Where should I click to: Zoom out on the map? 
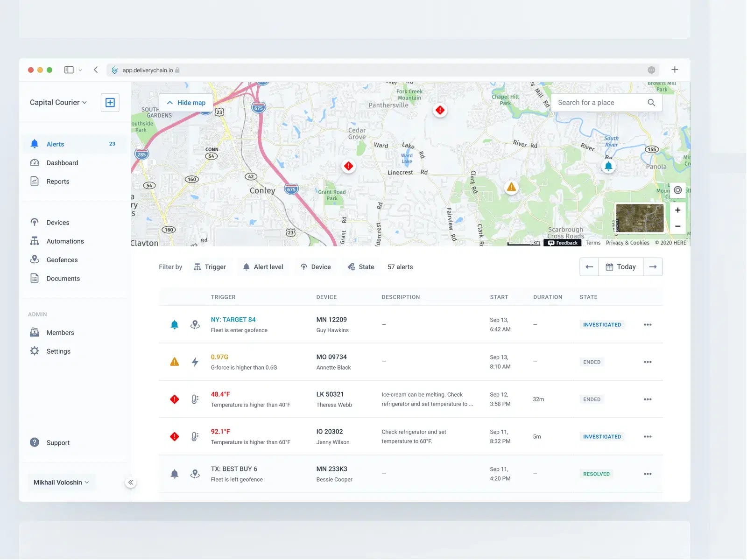pyautogui.click(x=677, y=226)
